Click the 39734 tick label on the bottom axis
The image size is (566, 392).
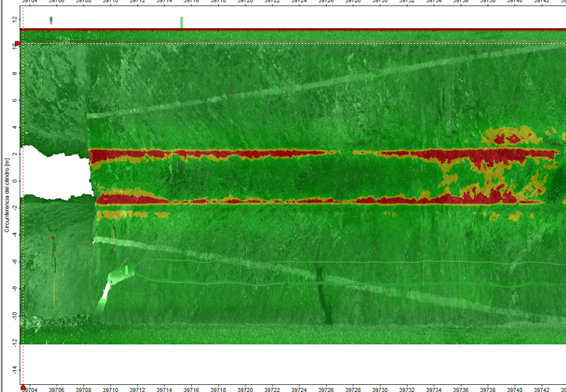pyautogui.click(x=434, y=389)
